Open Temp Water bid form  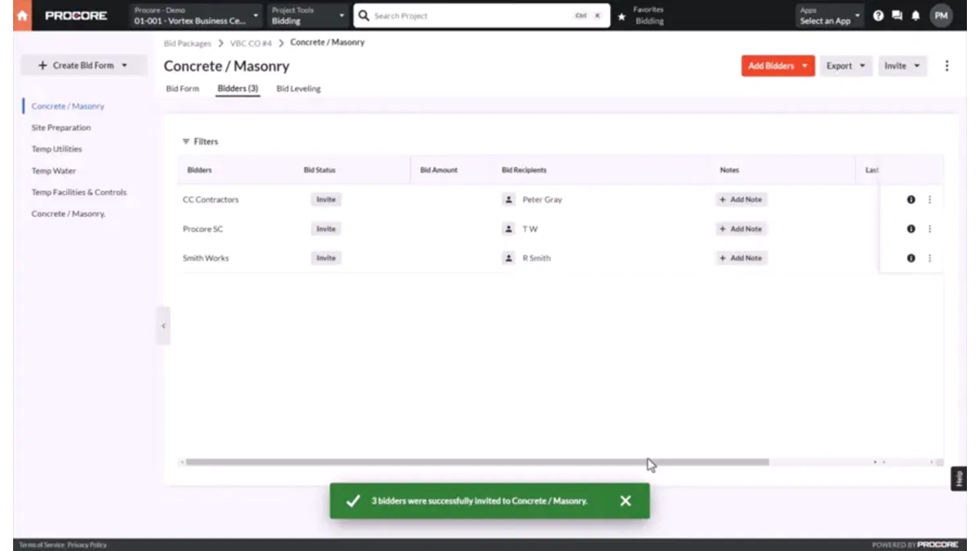tap(54, 171)
